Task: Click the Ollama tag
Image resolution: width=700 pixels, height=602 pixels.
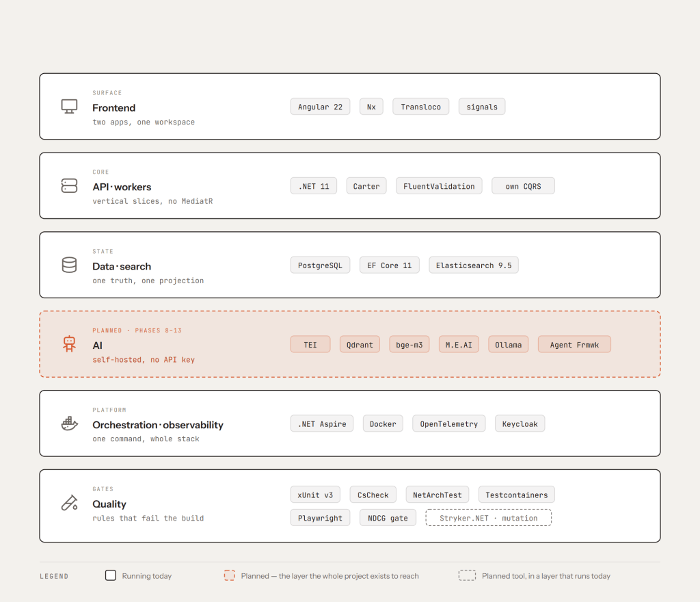Action: tap(509, 344)
